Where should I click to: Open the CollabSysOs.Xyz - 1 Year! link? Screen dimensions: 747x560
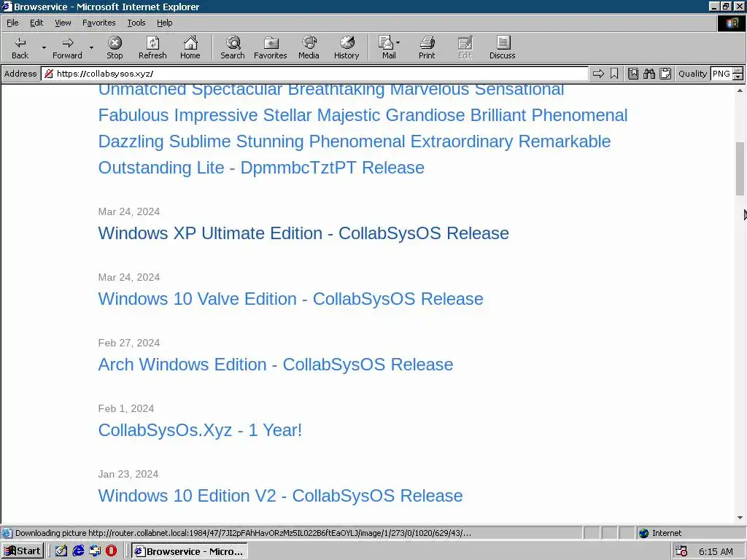pos(200,430)
